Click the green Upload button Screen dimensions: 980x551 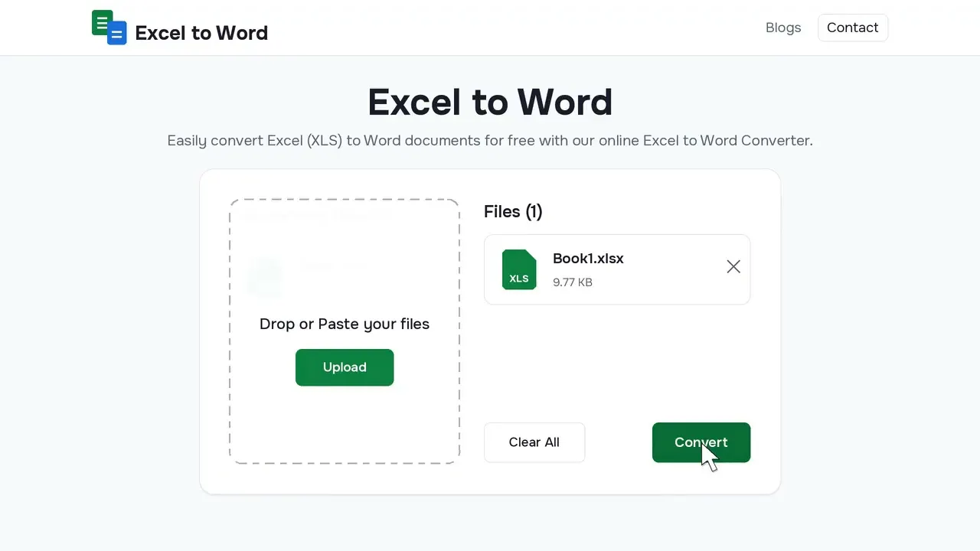(345, 367)
